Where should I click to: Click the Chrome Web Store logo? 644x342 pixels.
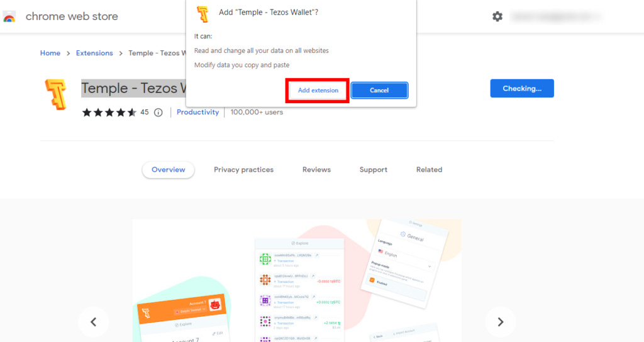click(9, 16)
